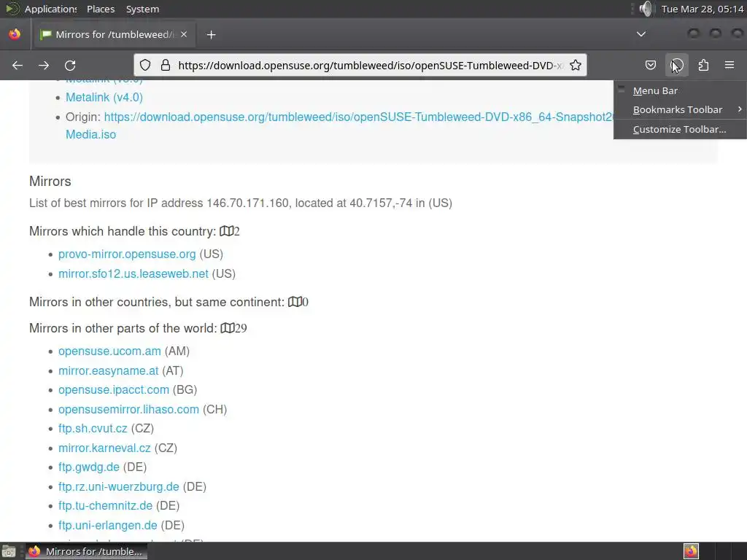Choose Customize Toolbar... from context menu
This screenshot has width=747, height=560.
pos(679,130)
